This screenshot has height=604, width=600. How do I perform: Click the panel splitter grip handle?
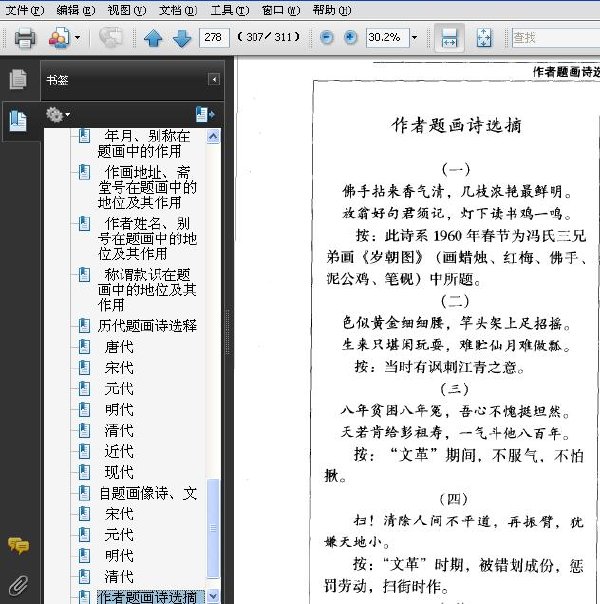click(228, 332)
